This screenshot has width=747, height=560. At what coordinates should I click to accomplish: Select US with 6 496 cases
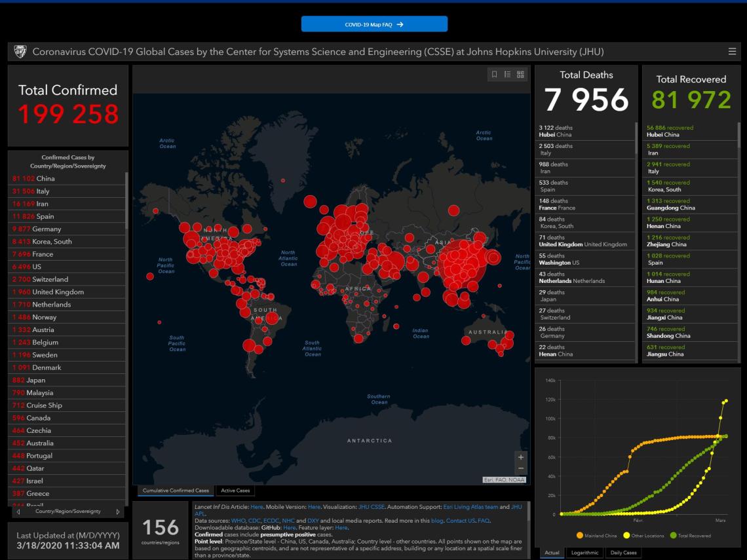pos(67,267)
